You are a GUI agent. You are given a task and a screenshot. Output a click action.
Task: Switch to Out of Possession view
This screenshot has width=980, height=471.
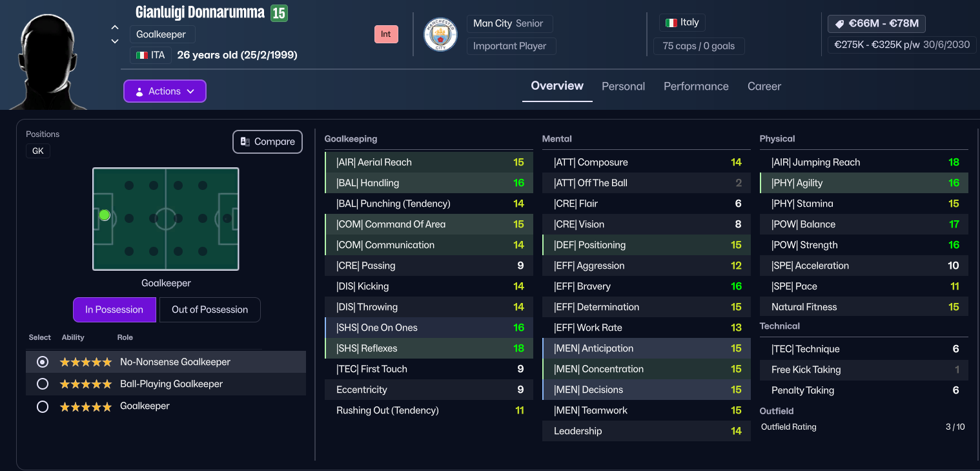[209, 309]
